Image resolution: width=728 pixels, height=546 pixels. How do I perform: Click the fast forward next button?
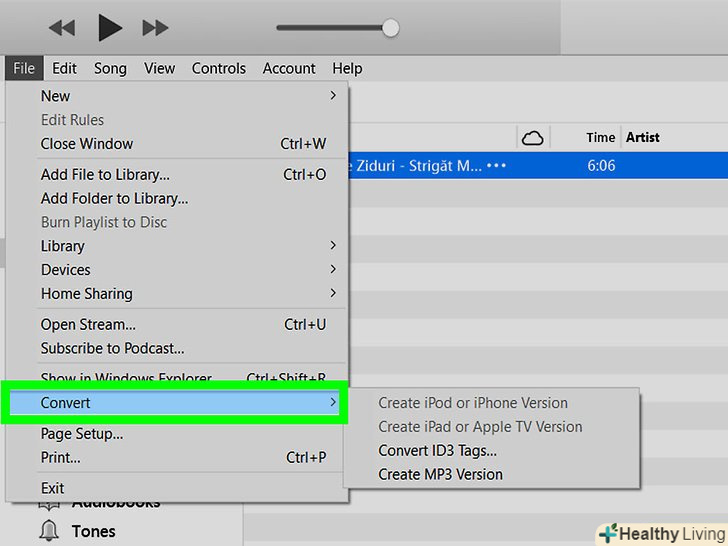click(155, 28)
